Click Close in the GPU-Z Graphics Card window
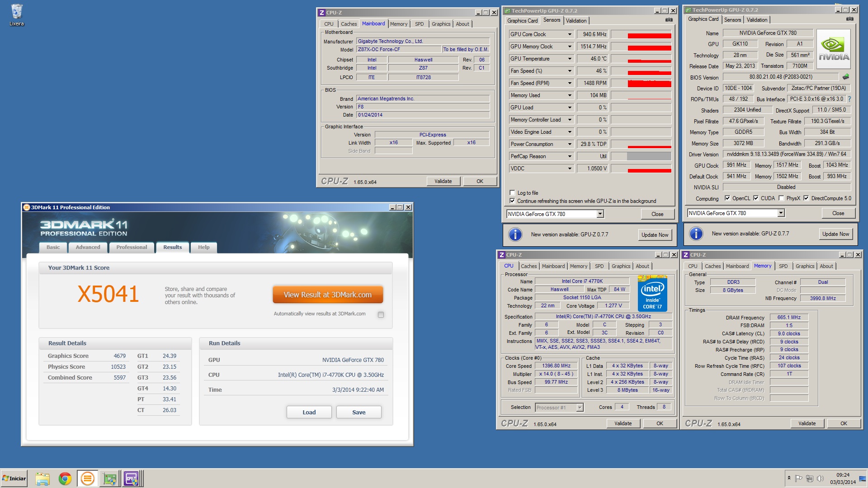This screenshot has height=488, width=868. pos(838,213)
